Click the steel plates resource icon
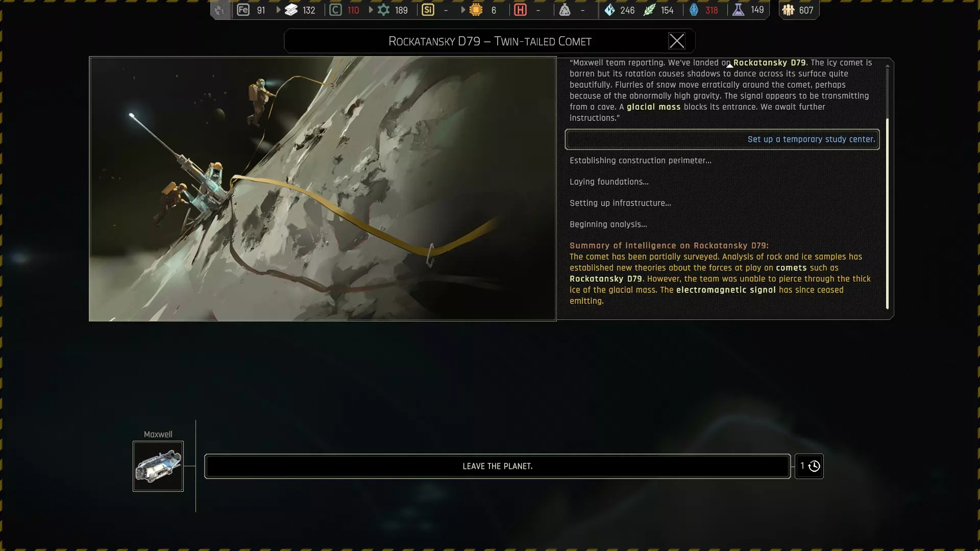Screen dimensions: 980x551 (x=291, y=10)
